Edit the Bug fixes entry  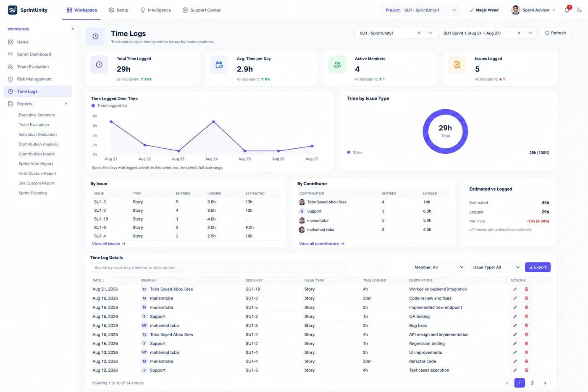click(515, 326)
